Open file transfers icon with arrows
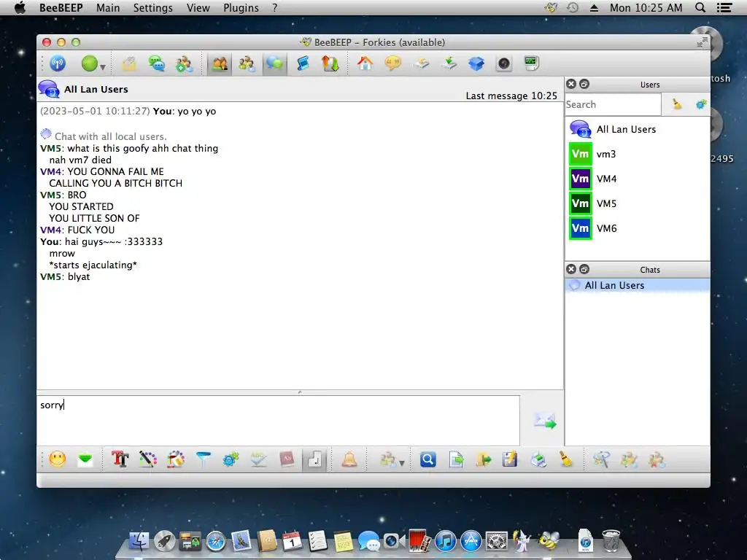The width and height of the screenshot is (747, 560). (x=330, y=63)
